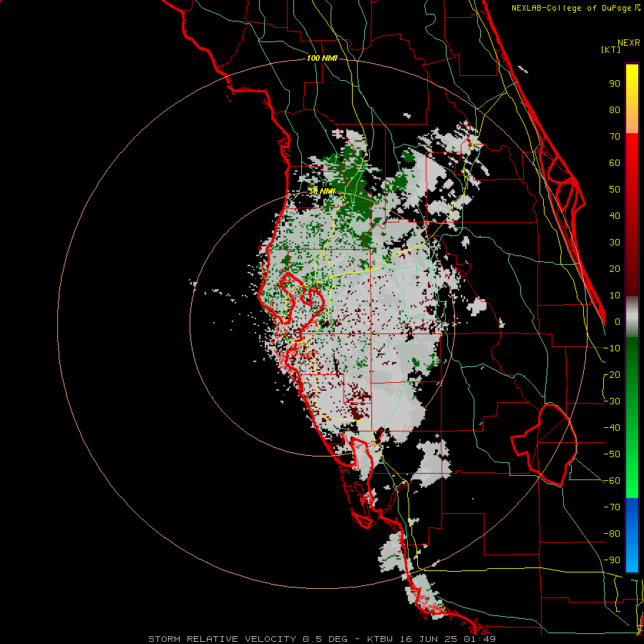The width and height of the screenshot is (644, 644).
Task: Click the NEXR label above the color scale
Action: click(x=629, y=43)
